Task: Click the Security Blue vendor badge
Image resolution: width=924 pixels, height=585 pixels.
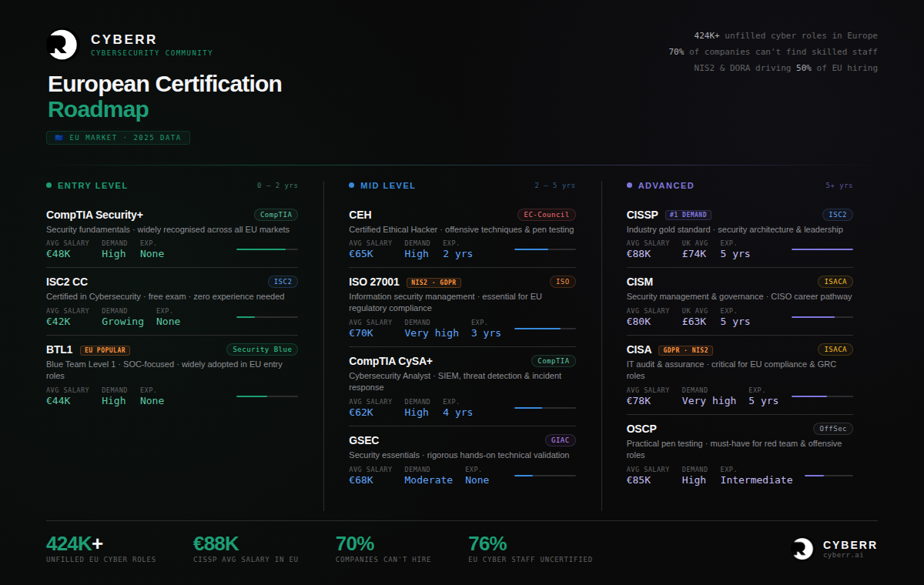Action: coord(262,349)
